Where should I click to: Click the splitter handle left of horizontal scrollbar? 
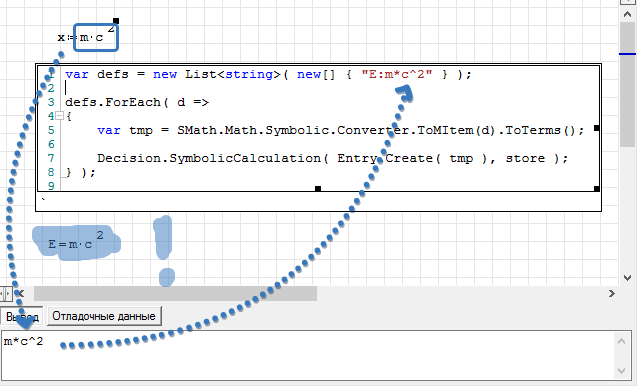pos(6,293)
